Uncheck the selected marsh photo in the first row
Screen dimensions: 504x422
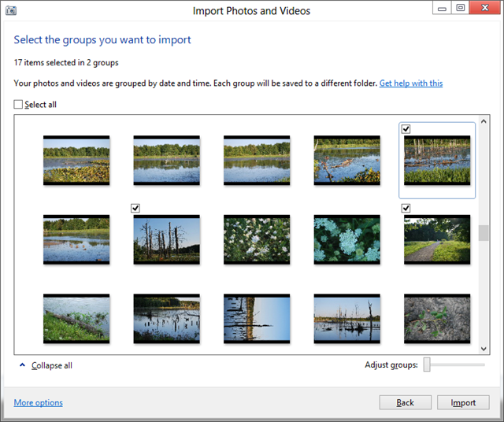click(x=406, y=128)
